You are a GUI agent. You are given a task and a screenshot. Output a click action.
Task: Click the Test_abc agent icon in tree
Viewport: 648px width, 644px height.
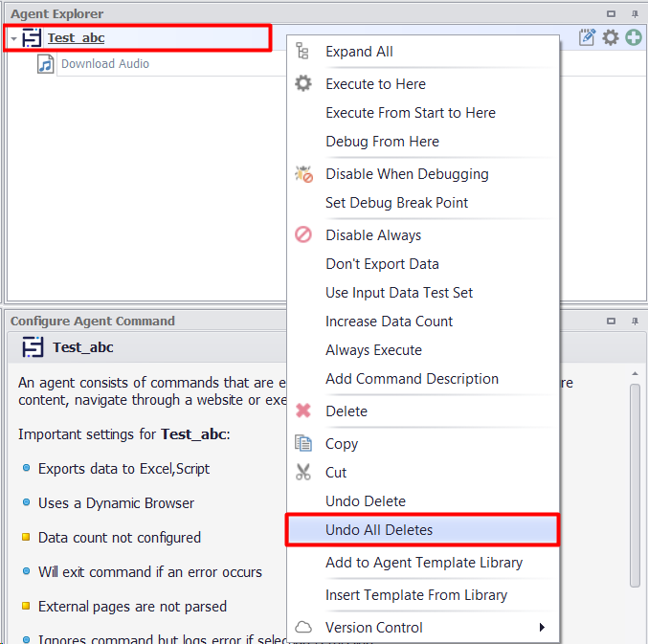[x=33, y=38]
